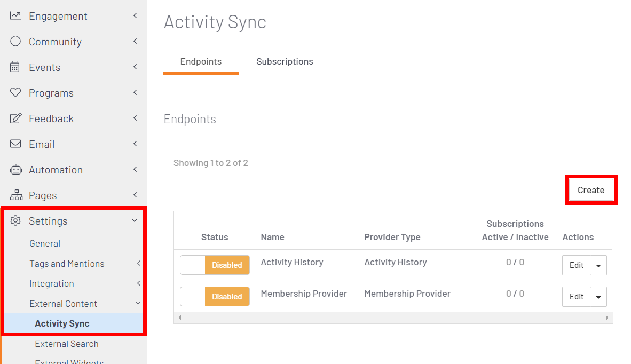Click the table's horizontal scrollbar track

coord(393,318)
